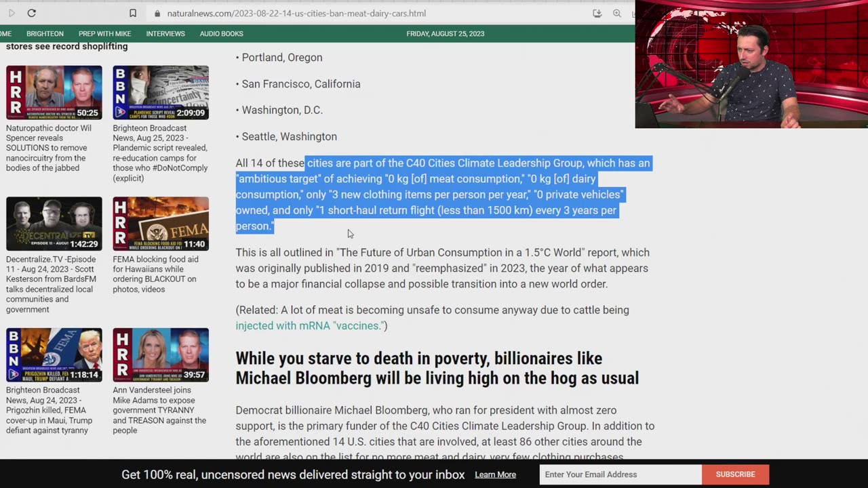
Task: Click the 'Seattle, Washington' bullet text
Action: coord(290,136)
